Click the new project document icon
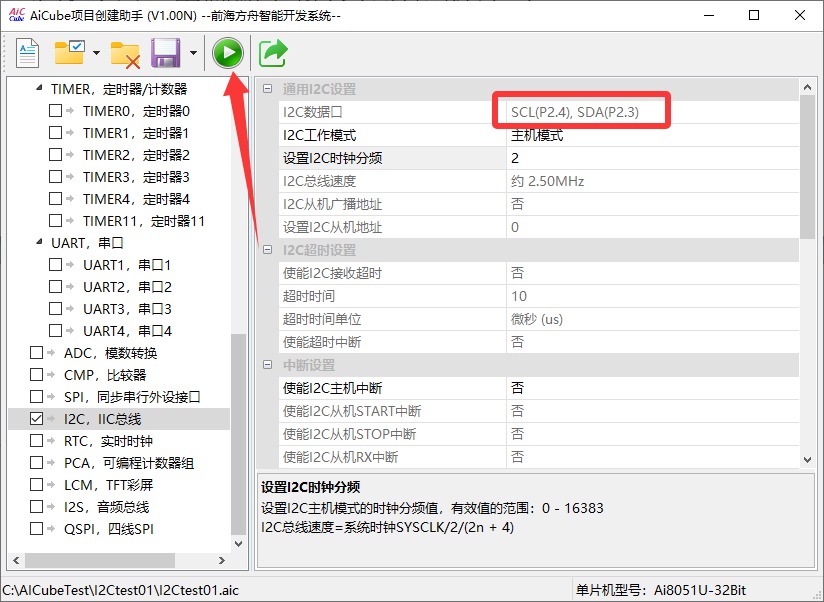This screenshot has height=602, width=824. tap(27, 53)
